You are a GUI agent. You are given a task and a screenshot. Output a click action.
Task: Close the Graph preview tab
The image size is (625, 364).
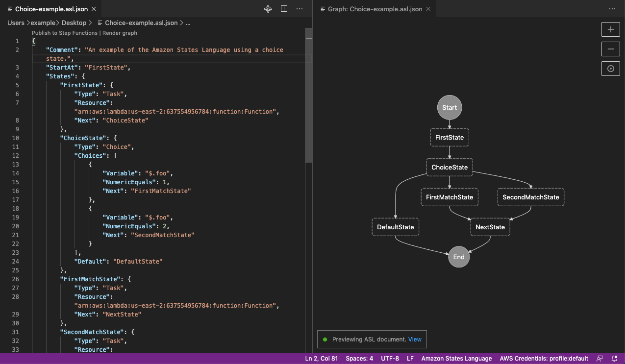pos(428,9)
